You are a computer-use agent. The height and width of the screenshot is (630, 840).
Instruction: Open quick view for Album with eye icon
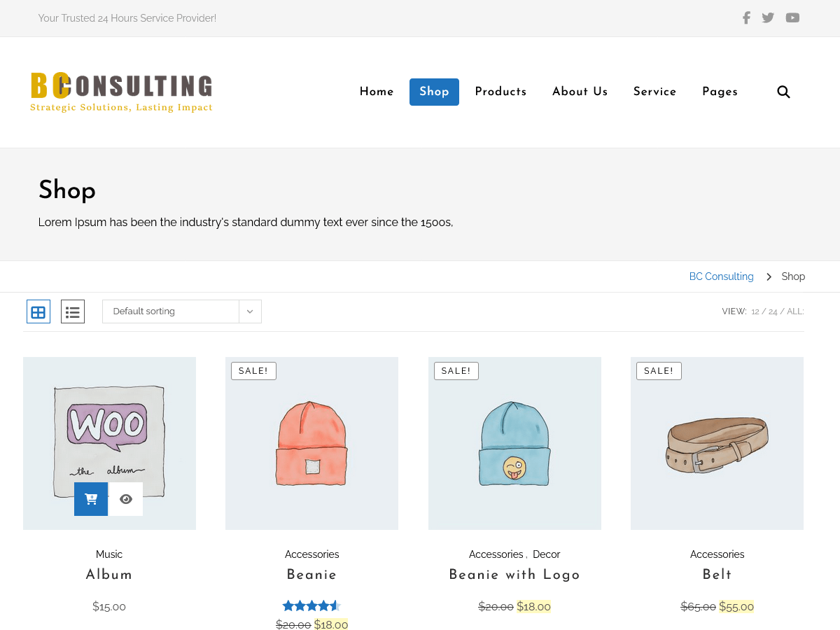click(x=126, y=498)
